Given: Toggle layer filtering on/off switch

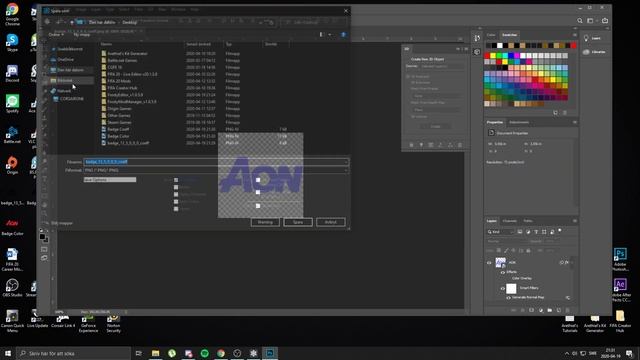Looking at the screenshot, I should (x=560, y=231).
